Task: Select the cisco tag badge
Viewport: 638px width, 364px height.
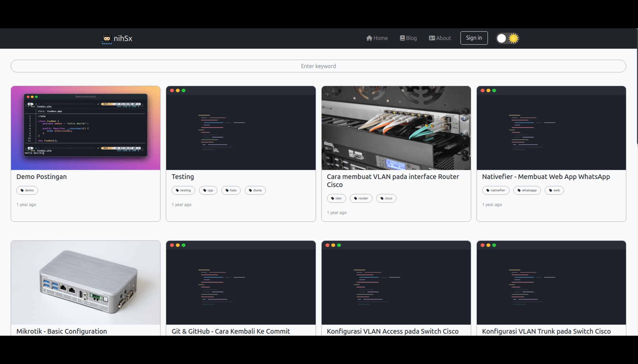Action: (x=386, y=198)
